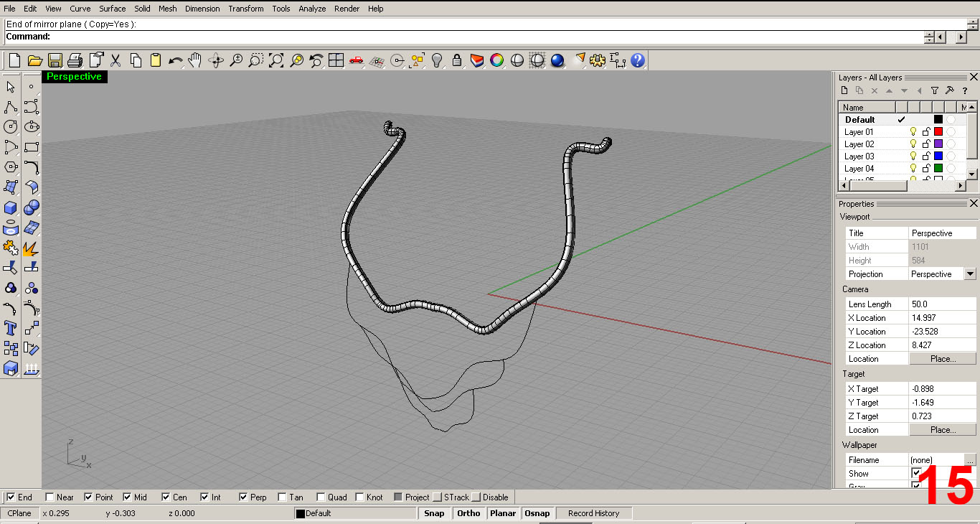Click the Open file folder icon
The width and height of the screenshot is (980, 524).
34,60
